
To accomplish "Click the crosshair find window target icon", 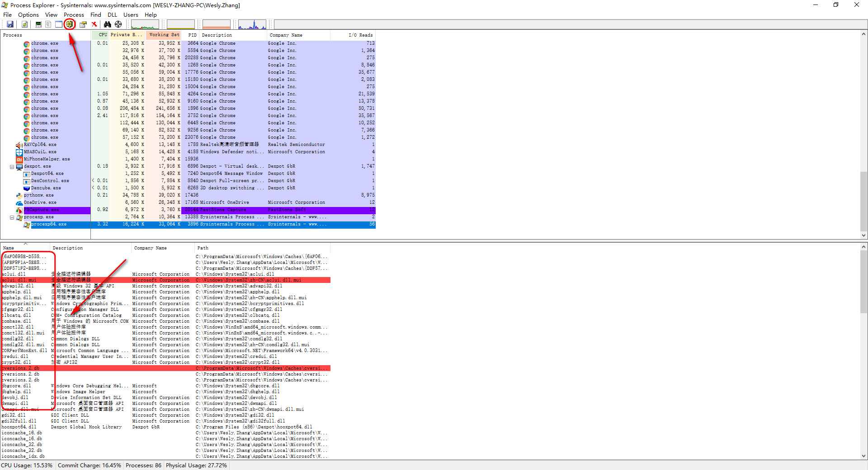I will (118, 24).
